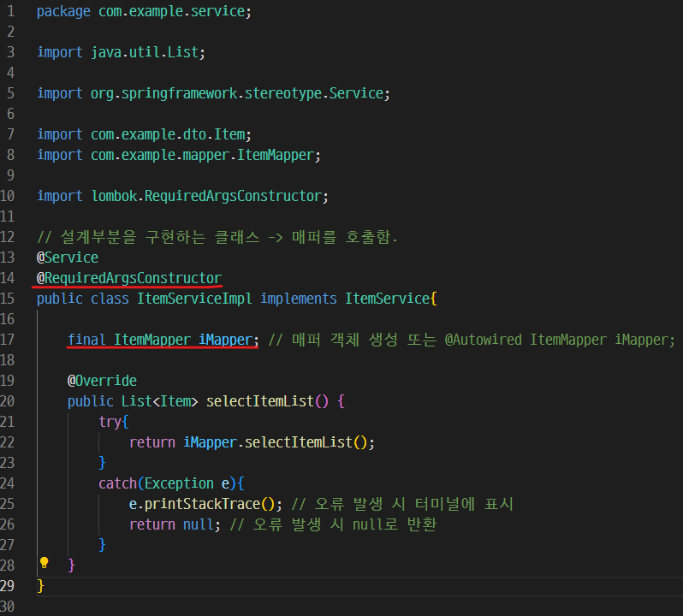Screen dimensions: 683x616
Task: Click the ItemService interface name on line 15
Action: coord(388,299)
